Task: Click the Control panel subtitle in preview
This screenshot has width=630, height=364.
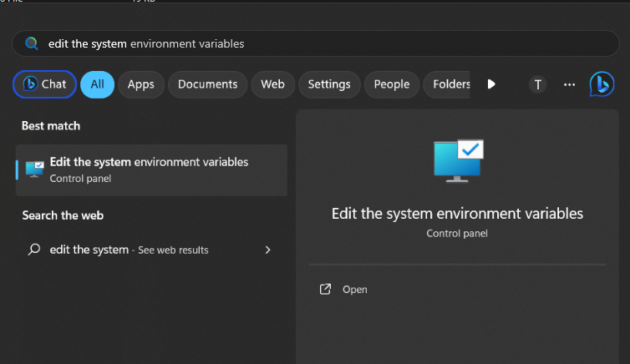Action: pos(457,234)
